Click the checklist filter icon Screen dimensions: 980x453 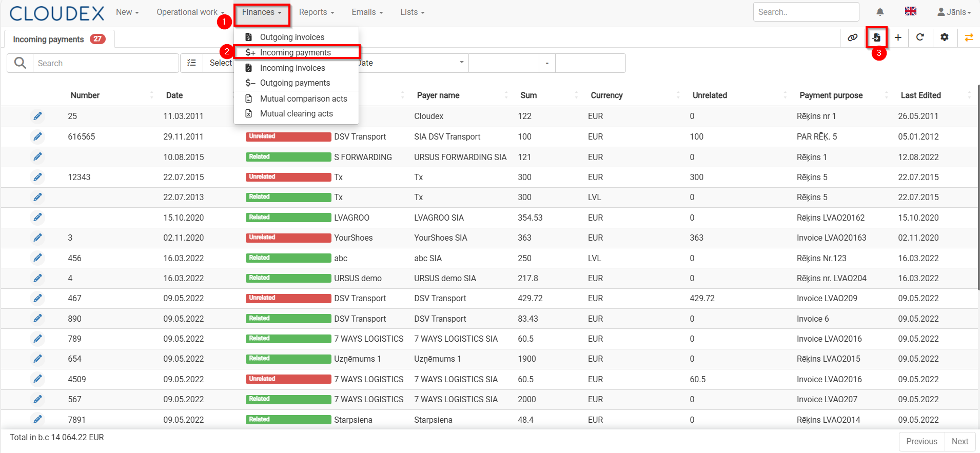(191, 63)
